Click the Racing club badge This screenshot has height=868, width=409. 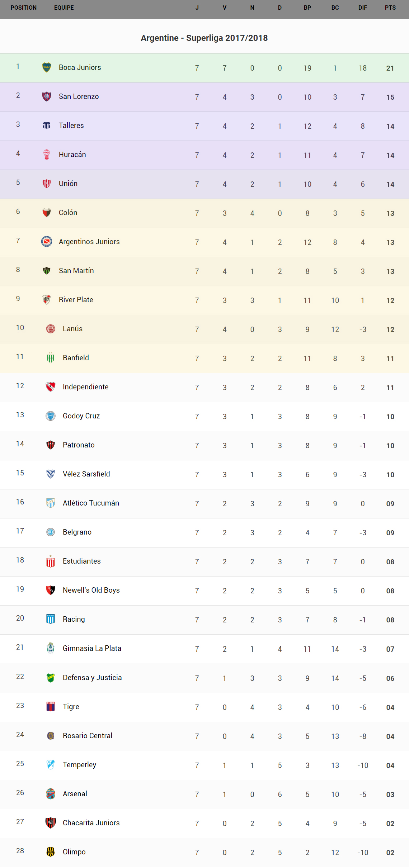51,619
